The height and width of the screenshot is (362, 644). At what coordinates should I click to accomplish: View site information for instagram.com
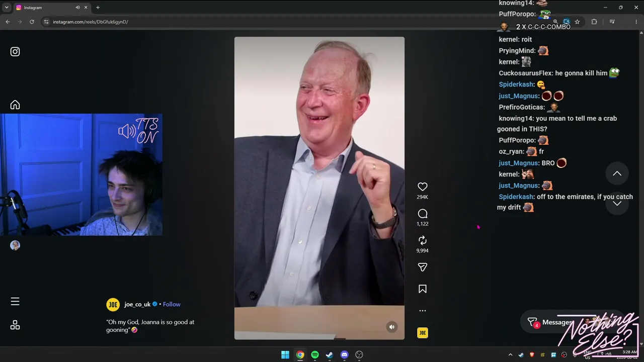click(x=46, y=22)
